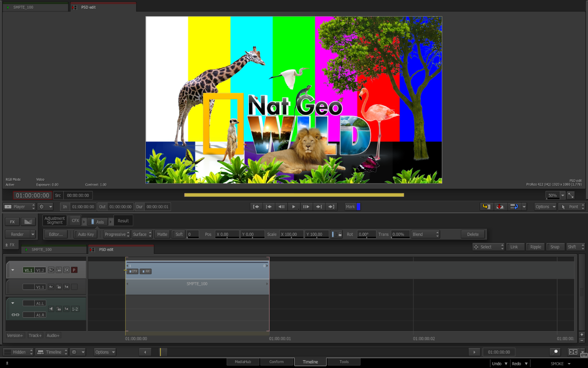Click the play button in transport controls
This screenshot has width=588, height=368.
tap(294, 207)
